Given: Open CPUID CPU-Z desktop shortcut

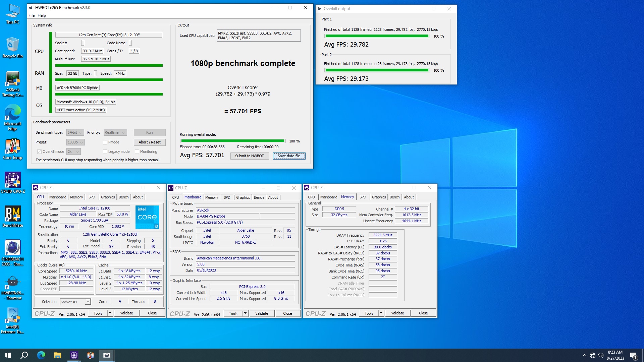Looking at the screenshot, I should point(13,183).
